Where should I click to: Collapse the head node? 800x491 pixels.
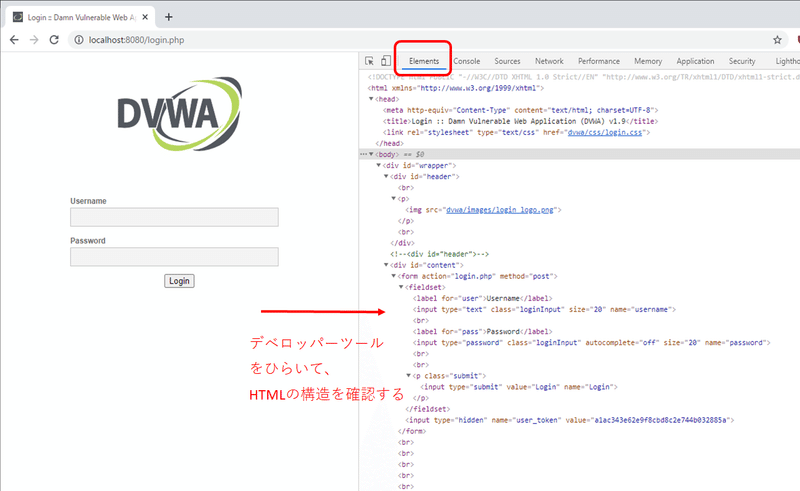tap(371, 99)
